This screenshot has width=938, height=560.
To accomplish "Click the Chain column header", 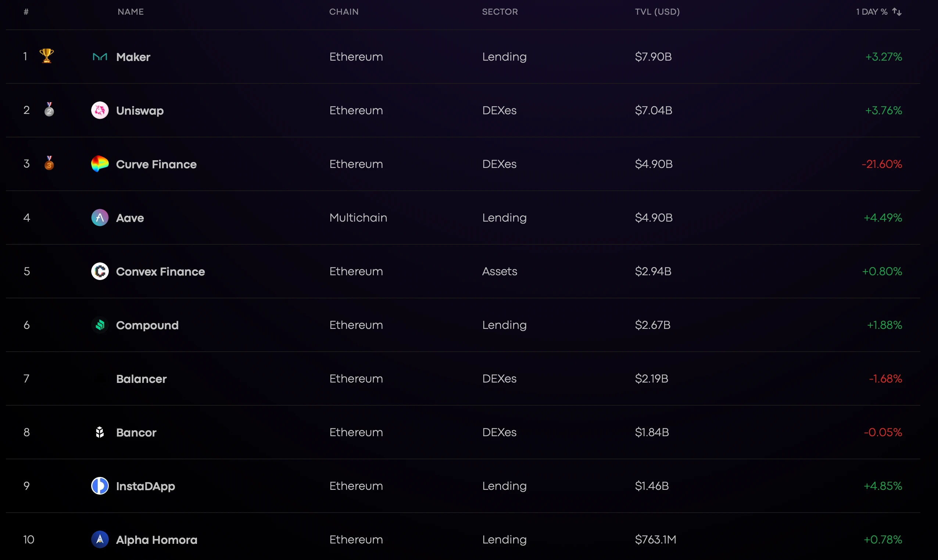I will click(x=344, y=12).
